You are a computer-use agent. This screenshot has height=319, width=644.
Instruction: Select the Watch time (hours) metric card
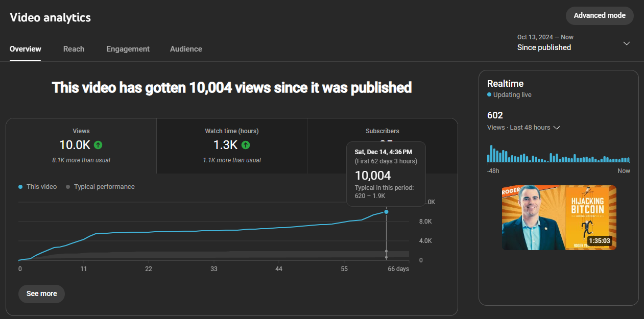(231, 146)
